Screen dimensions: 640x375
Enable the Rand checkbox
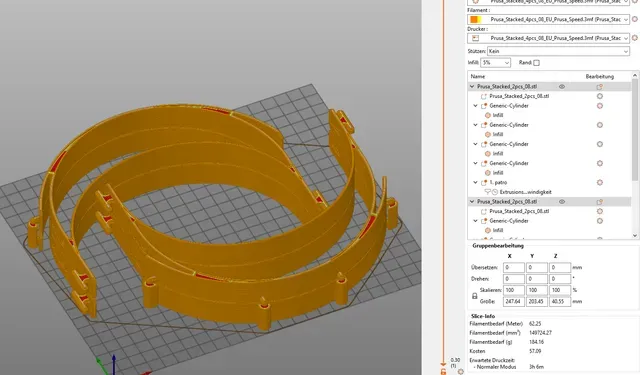pos(536,63)
